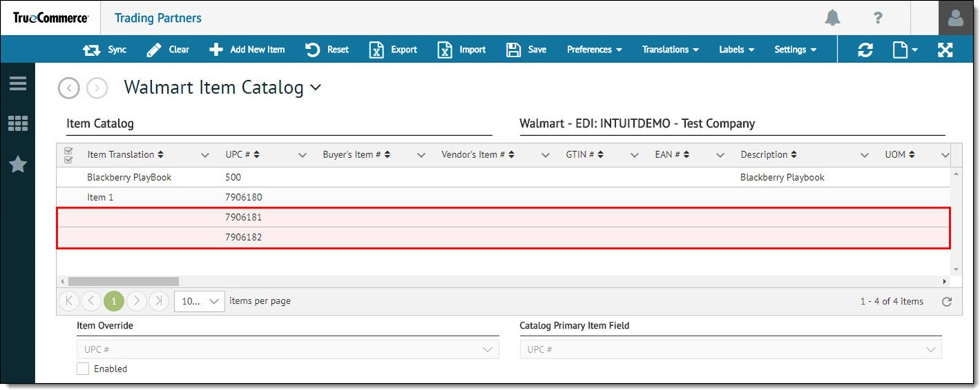
Task: Sort by UPC # column
Action: 242,155
